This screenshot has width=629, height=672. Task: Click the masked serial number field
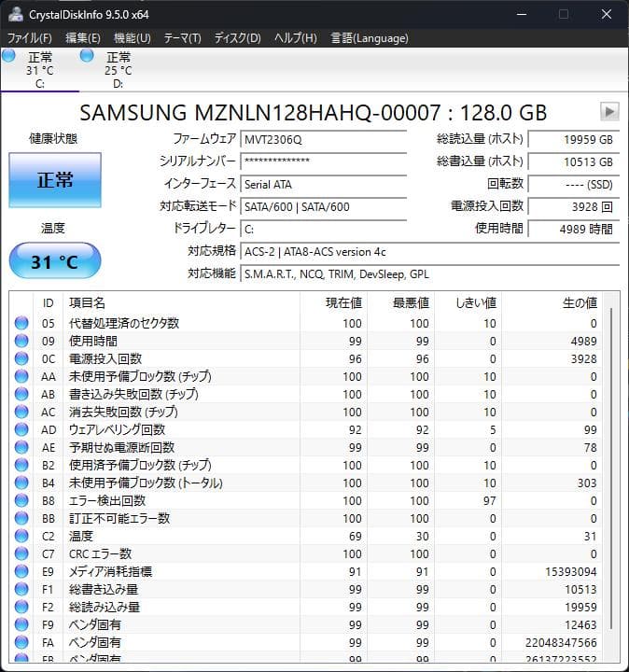pyautogui.click(x=324, y=162)
